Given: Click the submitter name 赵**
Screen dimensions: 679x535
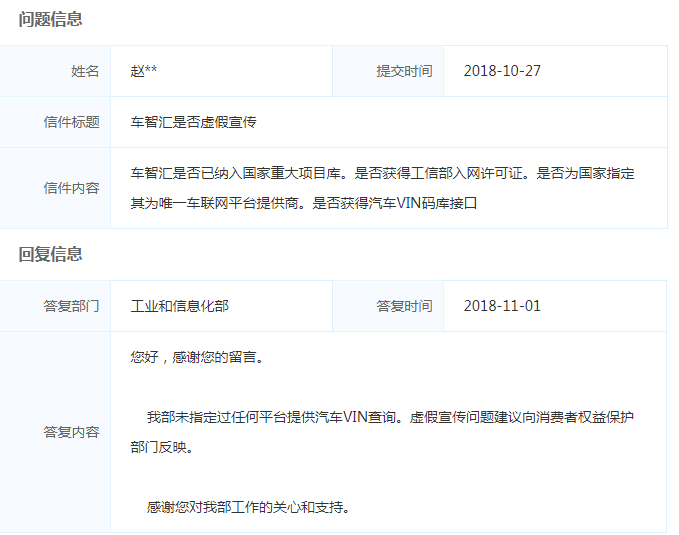Looking at the screenshot, I should 144,71.
